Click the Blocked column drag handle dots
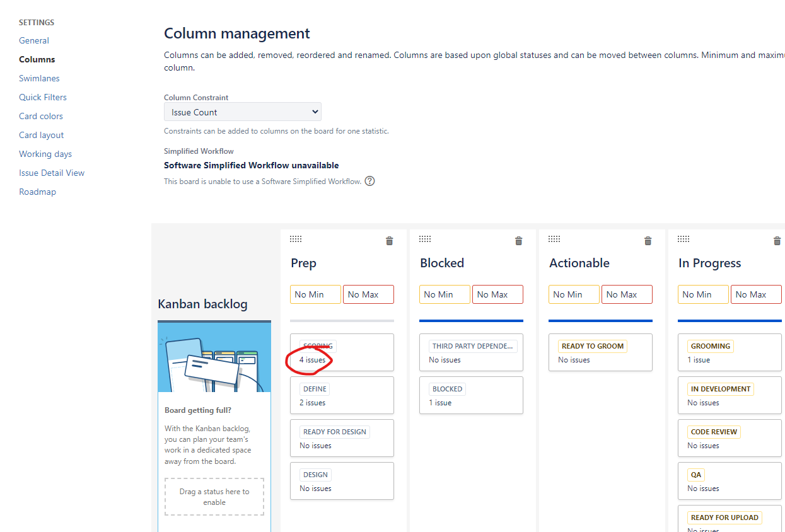This screenshot has width=785, height=532. point(425,239)
